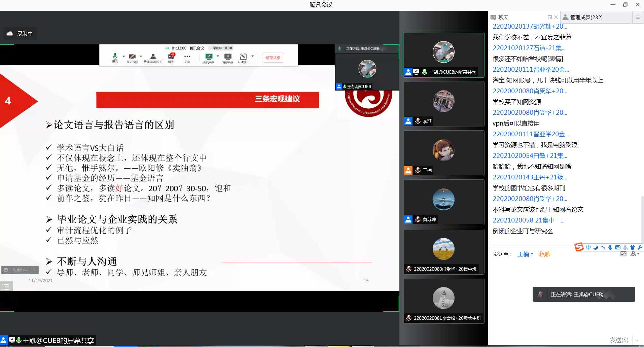Click sender name 22021020127石洁 in chat
The height and width of the screenshot is (347, 644).
(529, 48)
